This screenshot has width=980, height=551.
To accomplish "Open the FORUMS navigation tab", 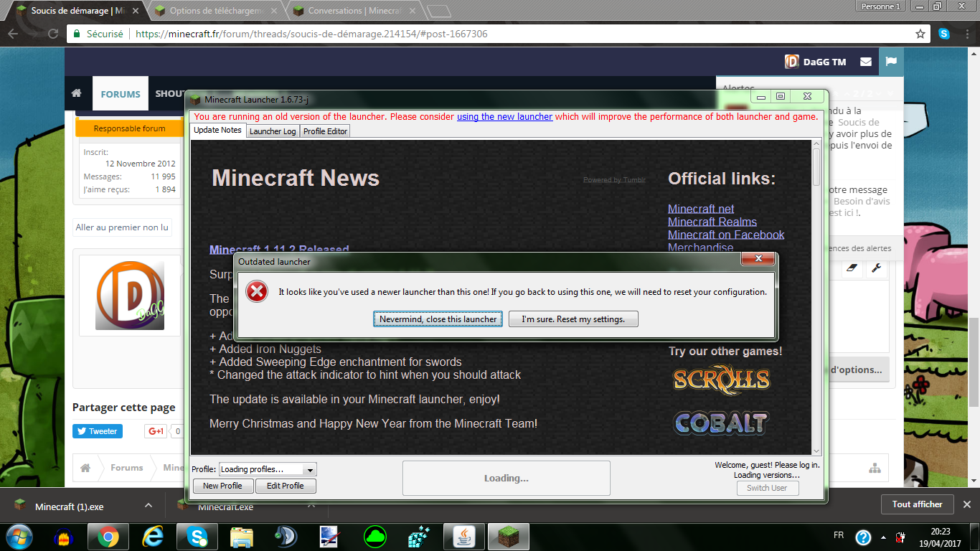I will click(x=121, y=94).
